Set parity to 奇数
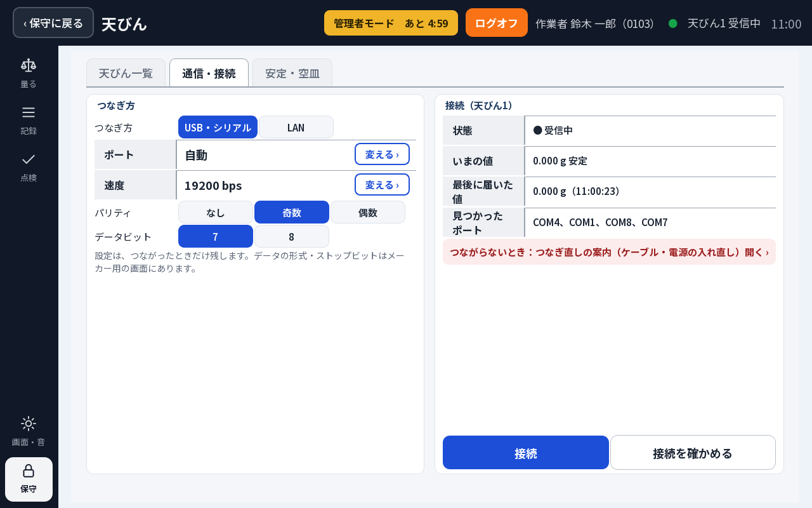The height and width of the screenshot is (508, 812). (292, 212)
